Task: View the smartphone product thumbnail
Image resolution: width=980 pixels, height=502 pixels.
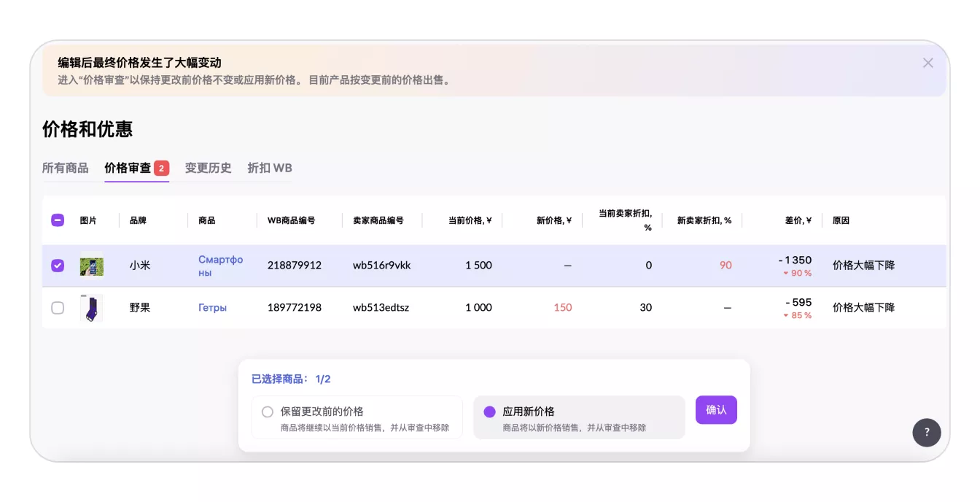Action: (92, 266)
